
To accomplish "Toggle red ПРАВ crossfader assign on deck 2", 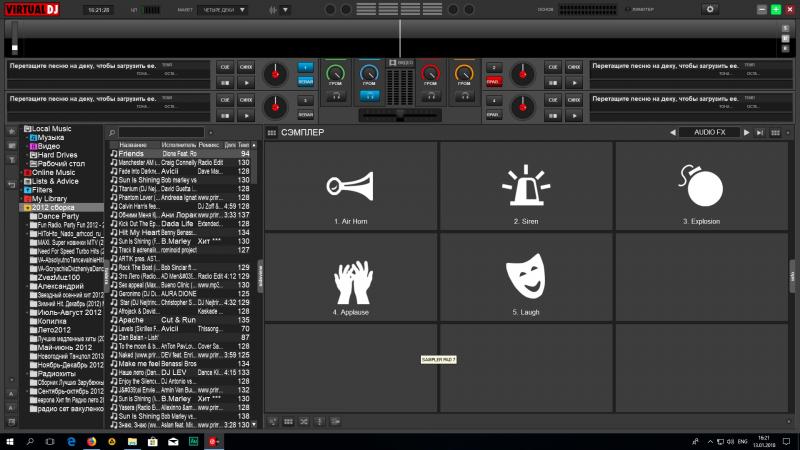I will pyautogui.click(x=493, y=81).
